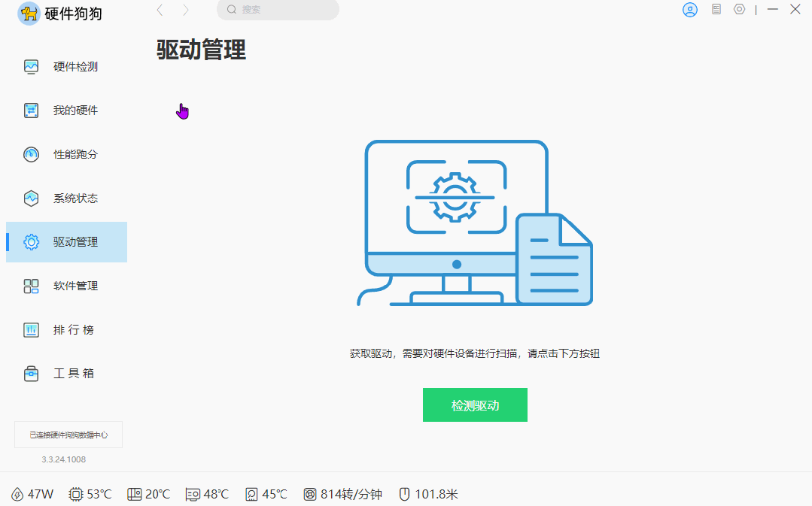Screen dimensions: 812x506
Task: Open settings via the gear icon
Action: click(x=739, y=10)
